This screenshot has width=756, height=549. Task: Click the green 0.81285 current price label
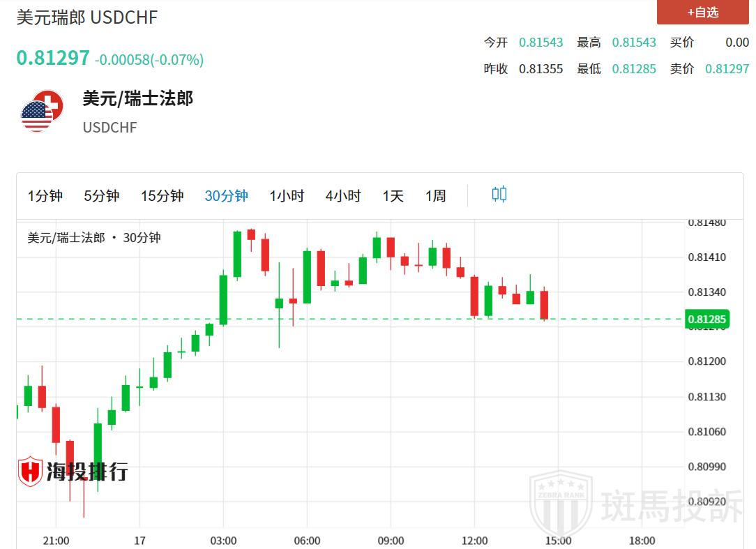[706, 319]
